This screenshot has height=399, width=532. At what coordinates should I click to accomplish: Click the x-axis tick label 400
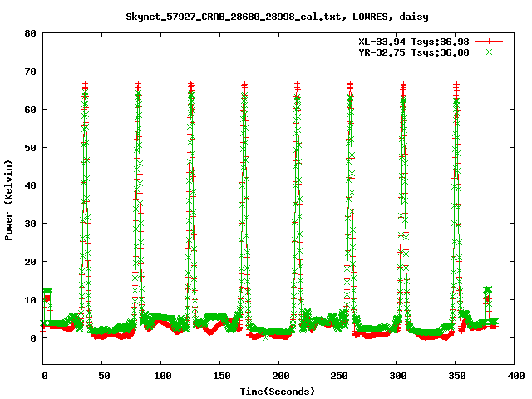516,376
